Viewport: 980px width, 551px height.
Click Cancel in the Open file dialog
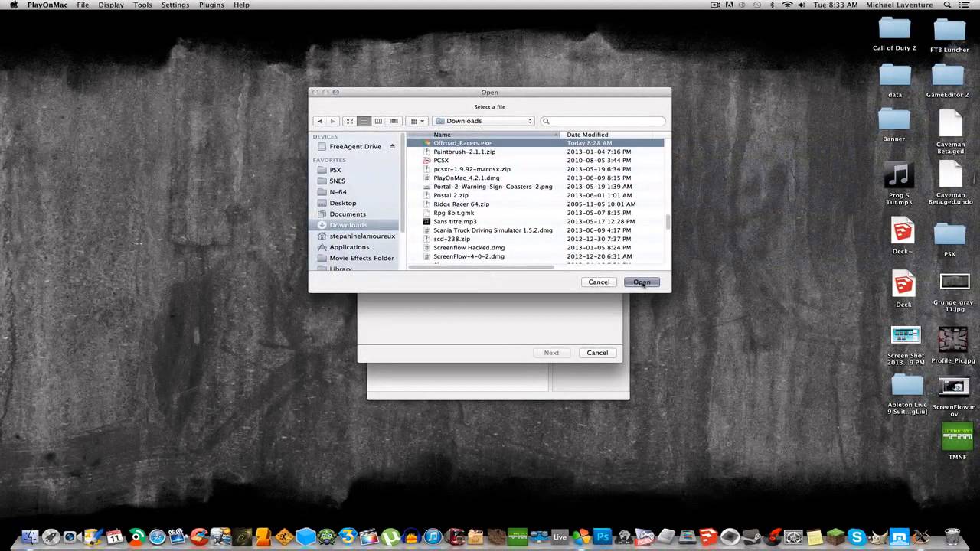click(x=599, y=282)
